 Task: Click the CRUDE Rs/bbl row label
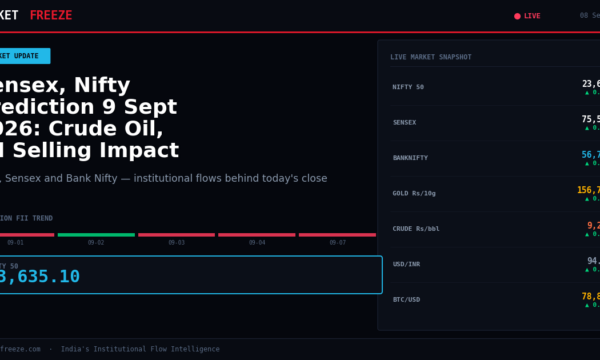416,229
